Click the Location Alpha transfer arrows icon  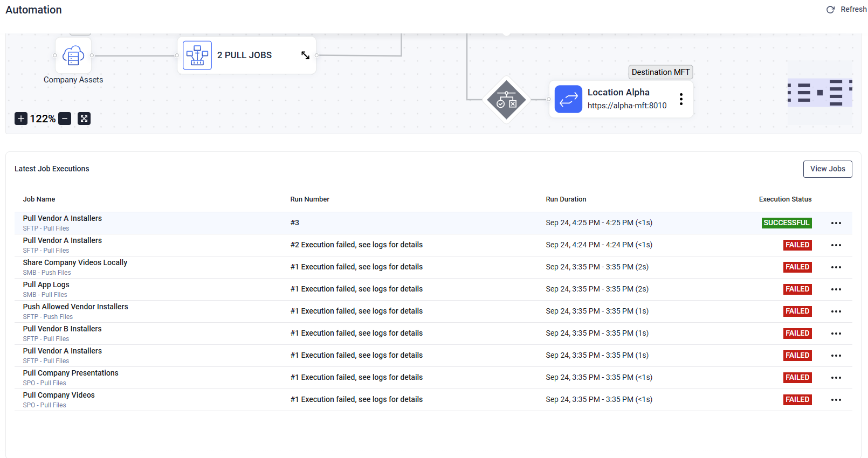tap(568, 99)
